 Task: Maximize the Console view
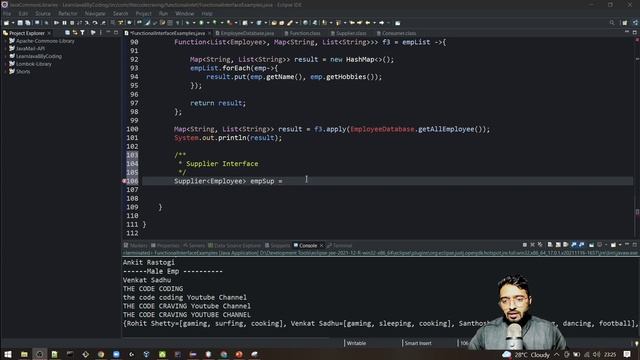(634, 245)
